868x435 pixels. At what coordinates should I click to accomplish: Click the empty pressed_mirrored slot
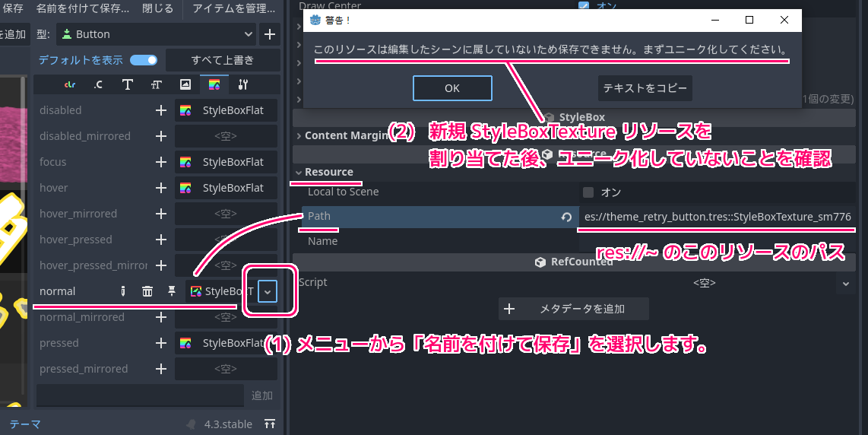tap(226, 369)
